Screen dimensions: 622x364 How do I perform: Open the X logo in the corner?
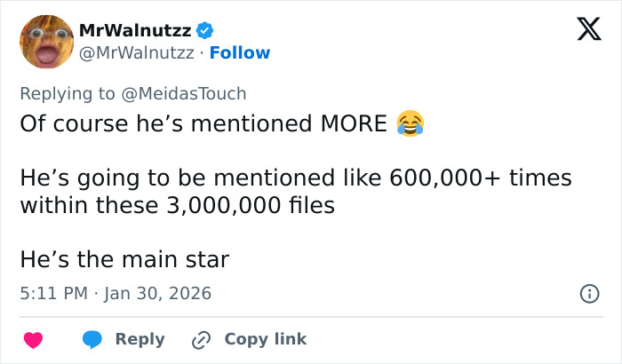click(583, 32)
